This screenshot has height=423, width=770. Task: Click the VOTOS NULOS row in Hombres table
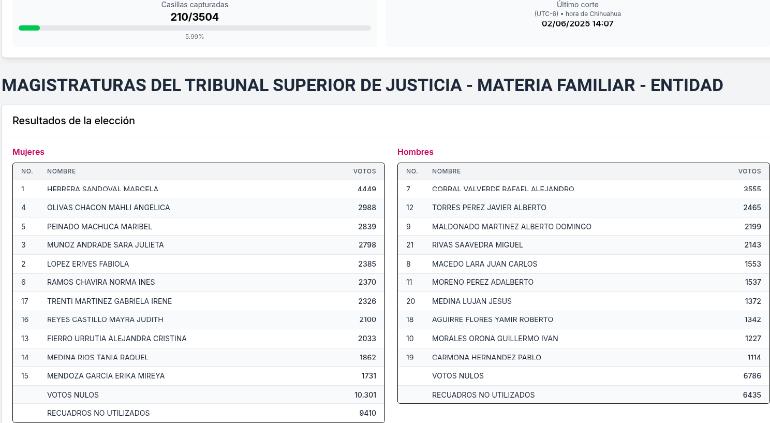coord(583,376)
